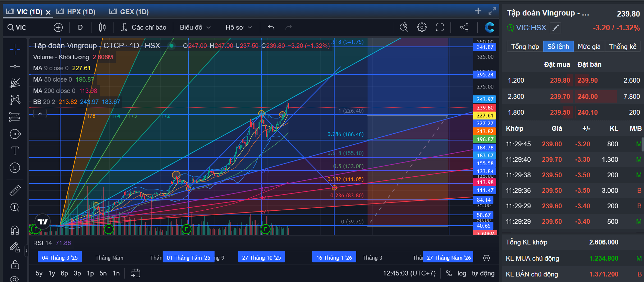Add a symbol to compare
The image size is (644, 282).
[x=58, y=28]
